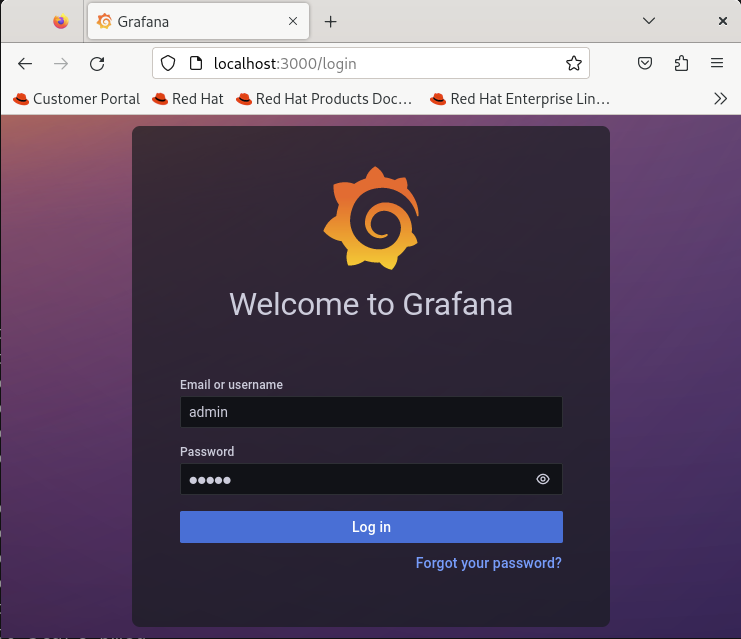Click the localhost:3000/login address bar
The image size is (741, 639).
click(x=371, y=63)
